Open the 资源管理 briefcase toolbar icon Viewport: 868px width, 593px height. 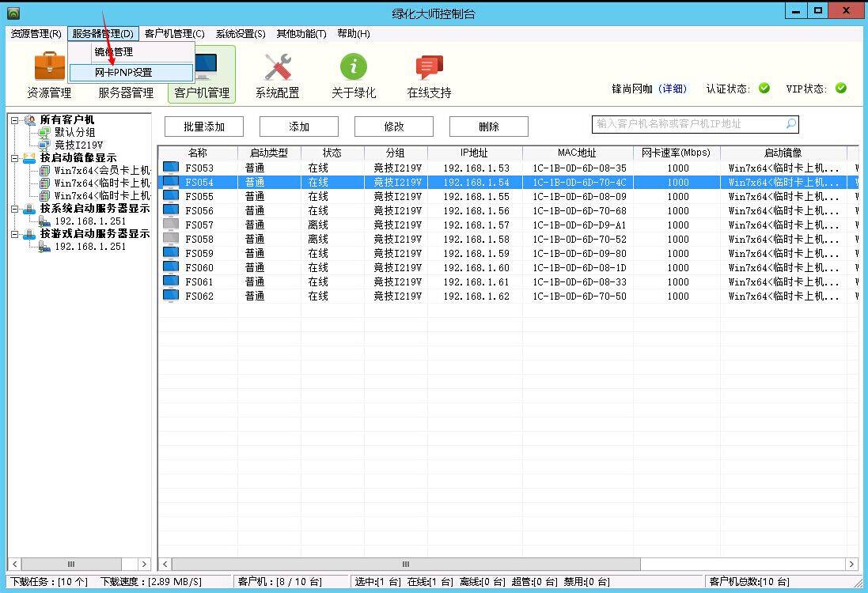coord(49,67)
